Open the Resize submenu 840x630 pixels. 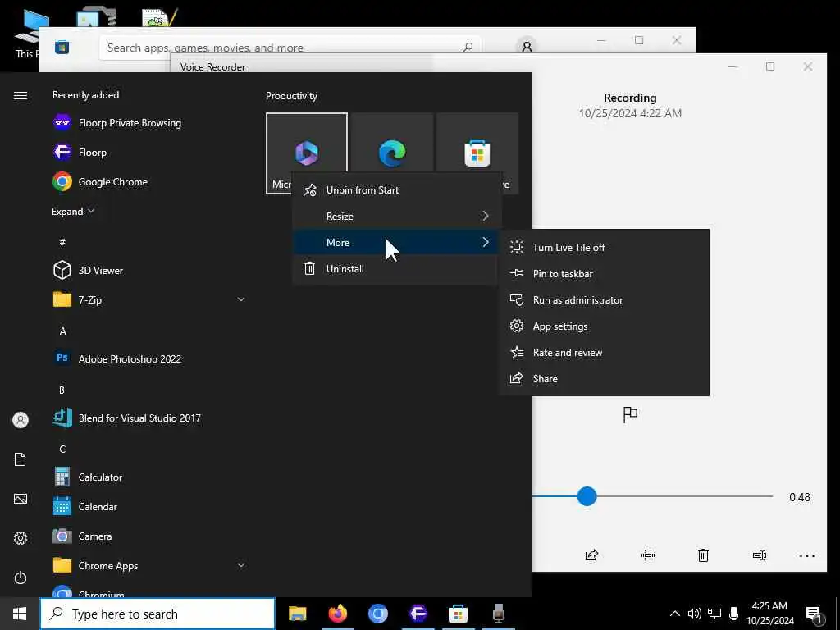point(396,217)
